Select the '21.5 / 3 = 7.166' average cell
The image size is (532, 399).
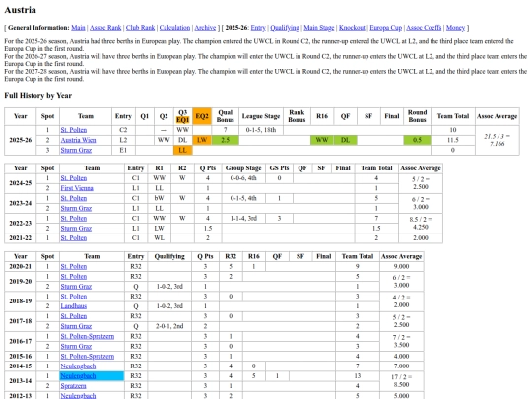498,140
